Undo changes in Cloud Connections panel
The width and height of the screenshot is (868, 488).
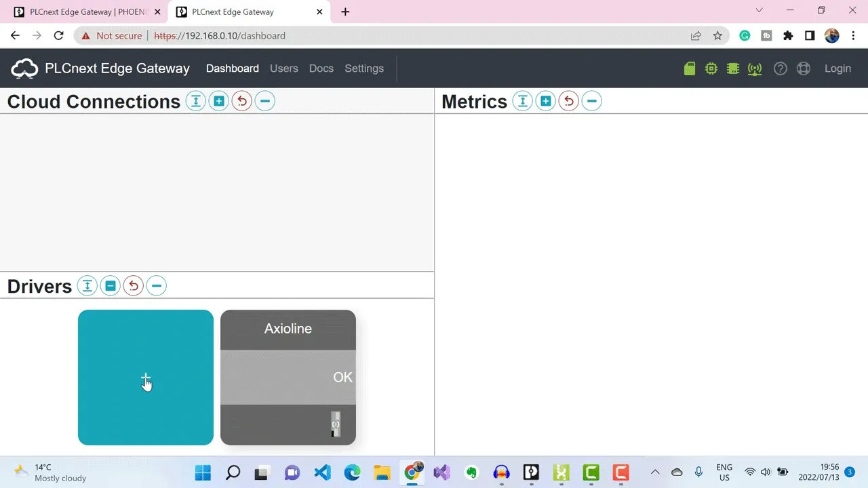tap(242, 102)
